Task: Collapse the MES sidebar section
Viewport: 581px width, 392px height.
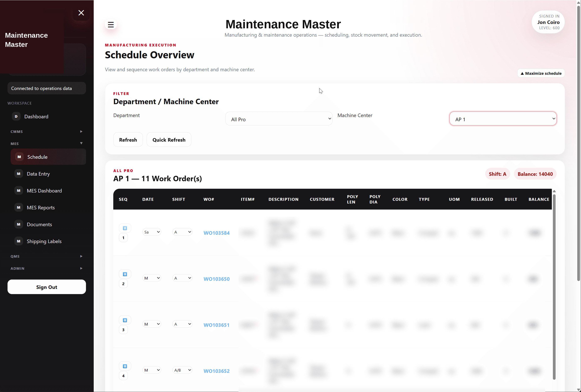Action: [47, 144]
